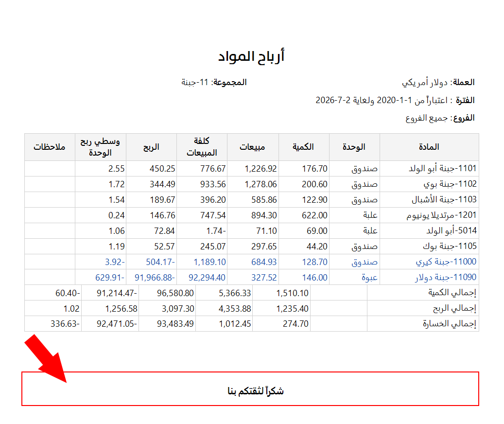Click the report title أرباح المواد
504x424 pixels.
[251, 56]
